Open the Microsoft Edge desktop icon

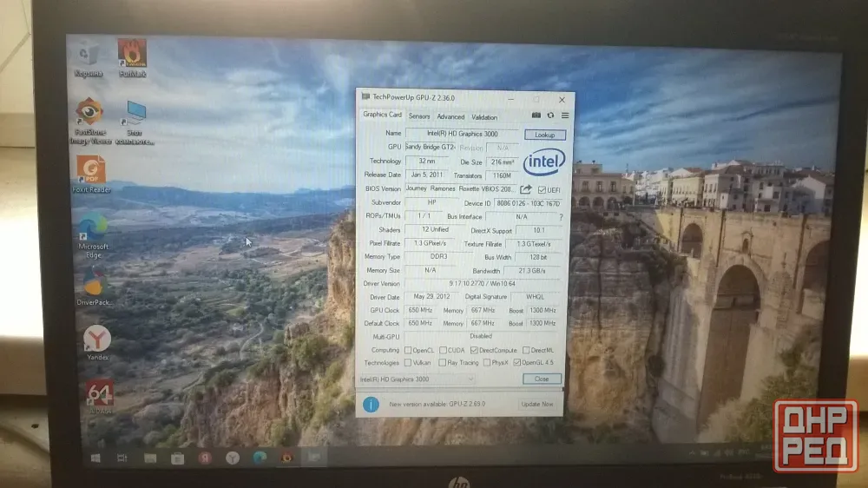(x=93, y=236)
